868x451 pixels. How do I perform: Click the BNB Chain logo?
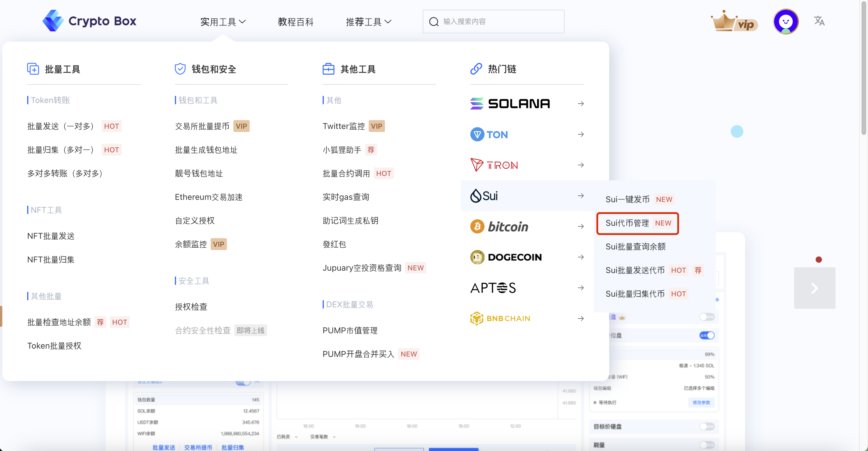500,318
